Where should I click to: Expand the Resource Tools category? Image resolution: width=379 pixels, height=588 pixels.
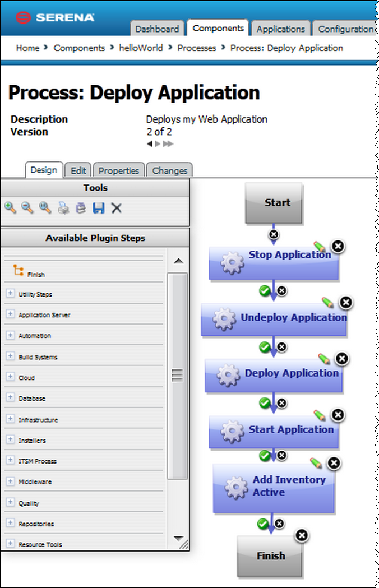11,543
